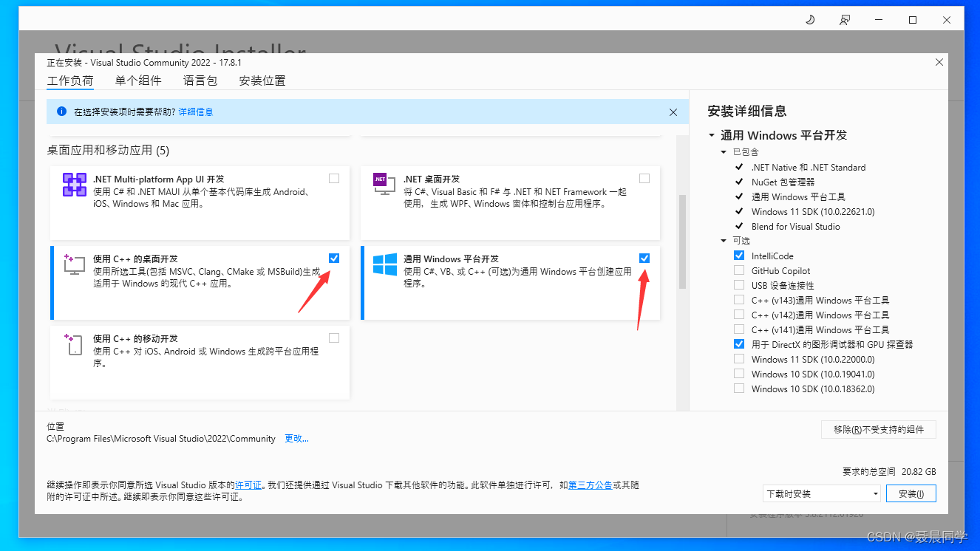Viewport: 980px width, 551px height.
Task: Open the feedback icon in title bar
Action: click(x=844, y=20)
